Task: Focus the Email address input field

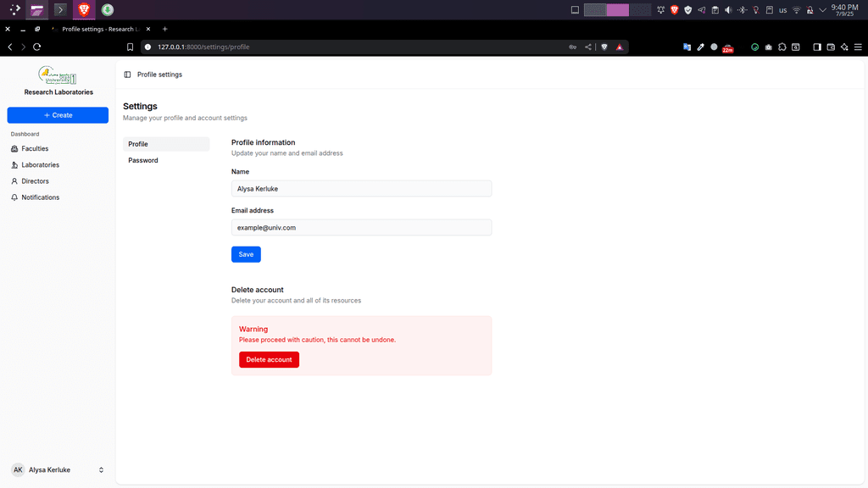Action: pyautogui.click(x=361, y=227)
